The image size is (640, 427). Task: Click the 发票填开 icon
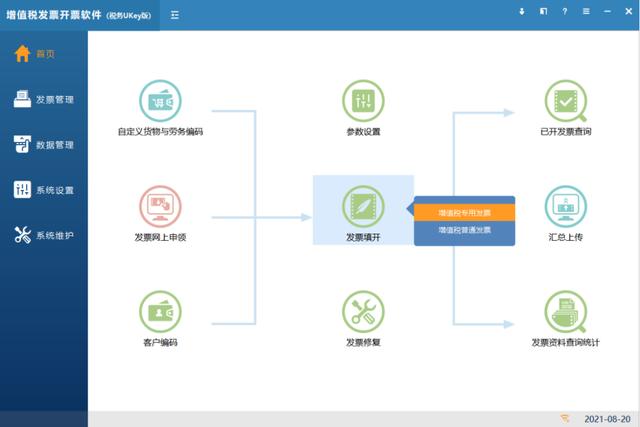363,207
